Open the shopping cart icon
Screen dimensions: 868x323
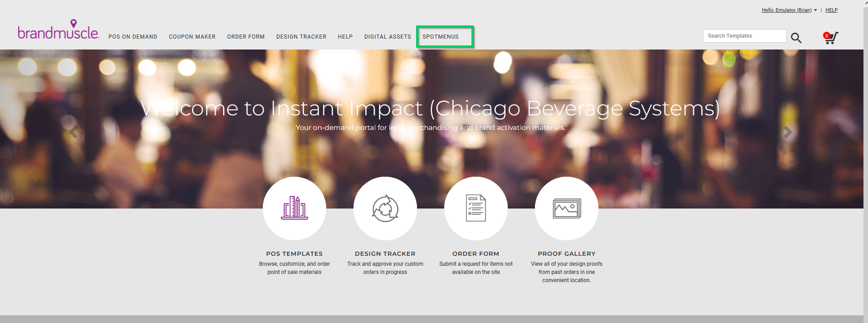(x=830, y=38)
